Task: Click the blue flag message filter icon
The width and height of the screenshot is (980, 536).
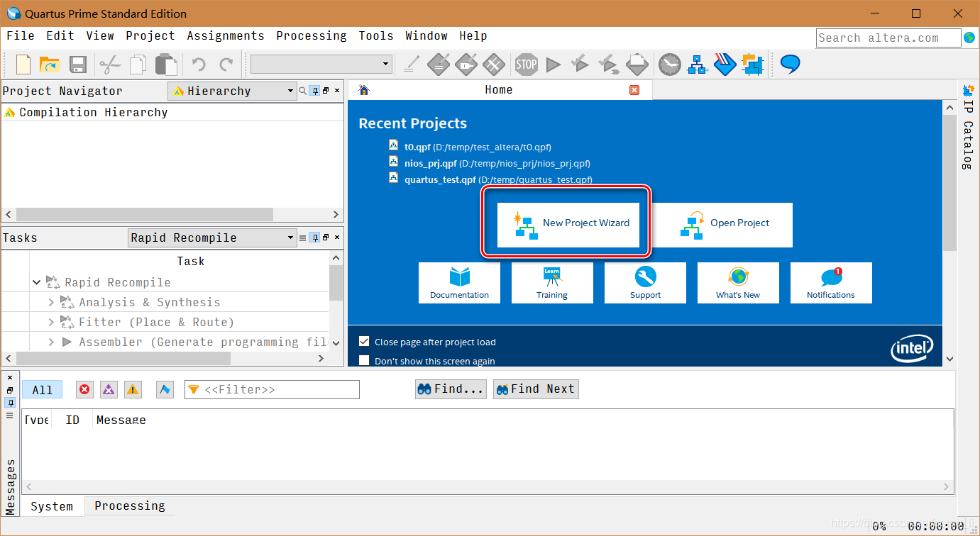Action: point(165,389)
